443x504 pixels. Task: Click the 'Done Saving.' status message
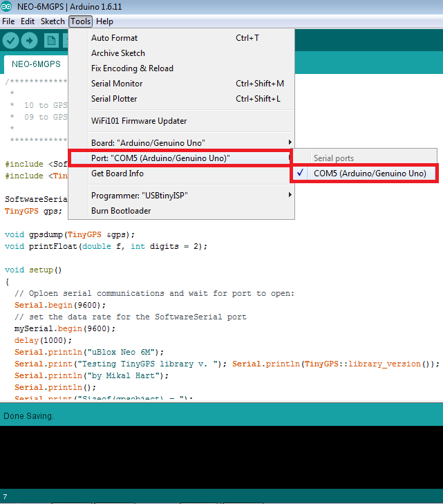coord(28,416)
